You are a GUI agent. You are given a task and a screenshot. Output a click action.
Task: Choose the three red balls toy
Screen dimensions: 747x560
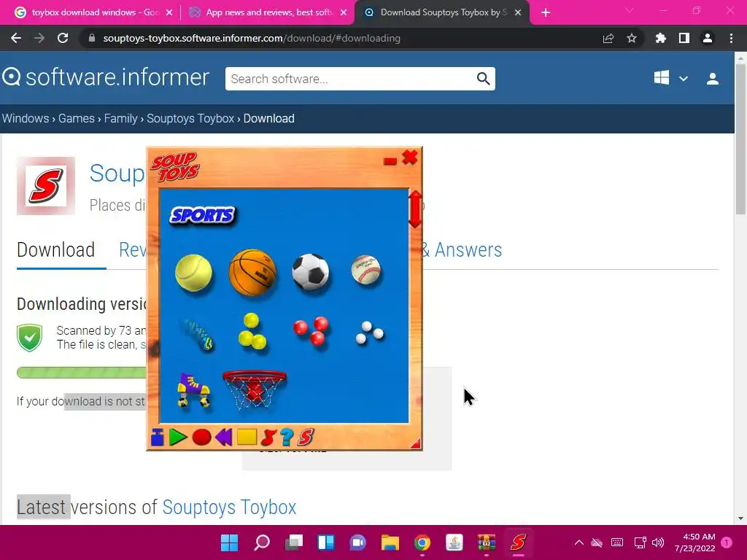311,330
